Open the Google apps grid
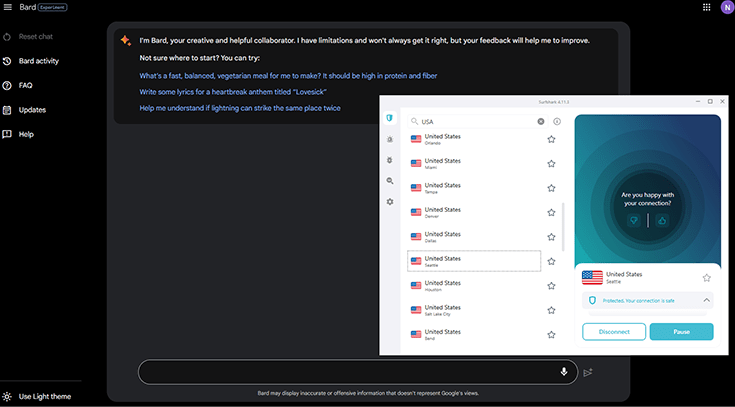 tap(706, 7)
